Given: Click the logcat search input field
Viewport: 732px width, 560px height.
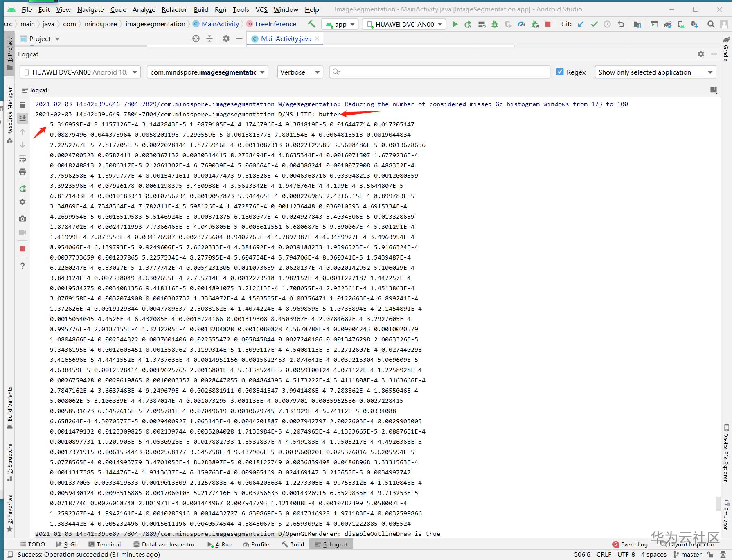Looking at the screenshot, I should point(440,72).
